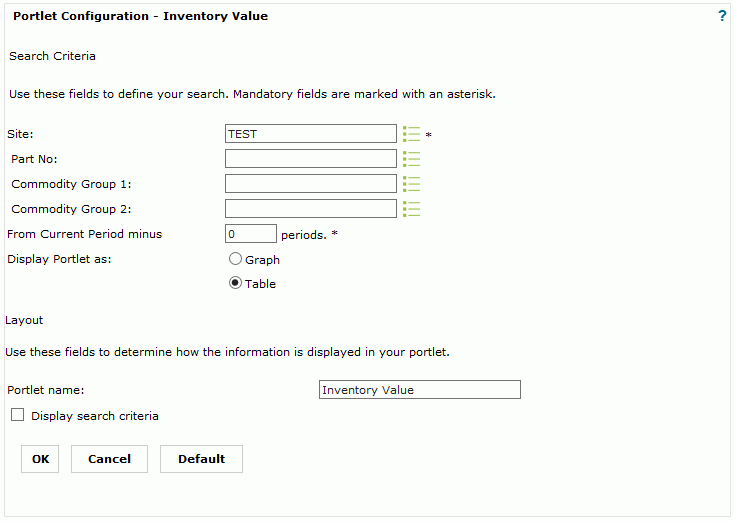
Task: Click the Portlet name field
Action: (419, 390)
